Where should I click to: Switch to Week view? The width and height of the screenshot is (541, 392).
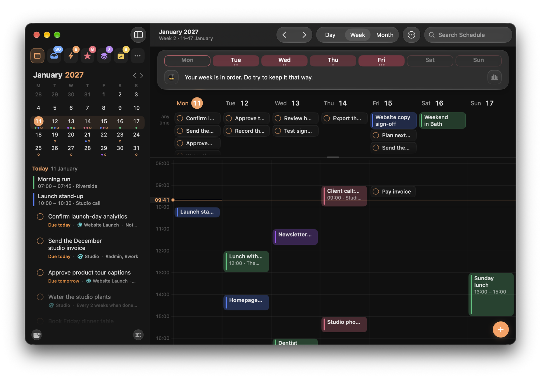(357, 35)
